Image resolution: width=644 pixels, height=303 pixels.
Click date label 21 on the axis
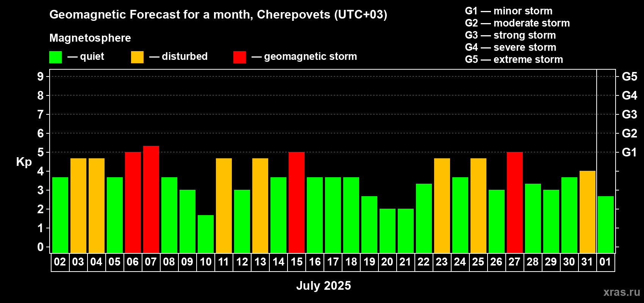405,262
